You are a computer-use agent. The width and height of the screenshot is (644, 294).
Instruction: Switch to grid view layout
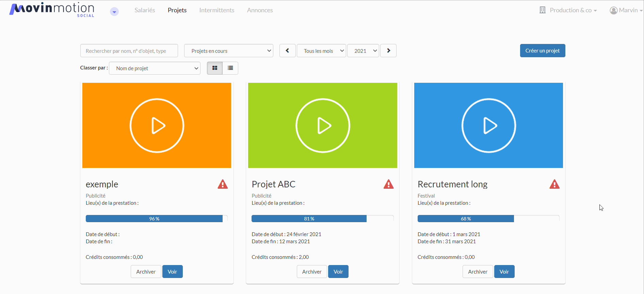[215, 68]
